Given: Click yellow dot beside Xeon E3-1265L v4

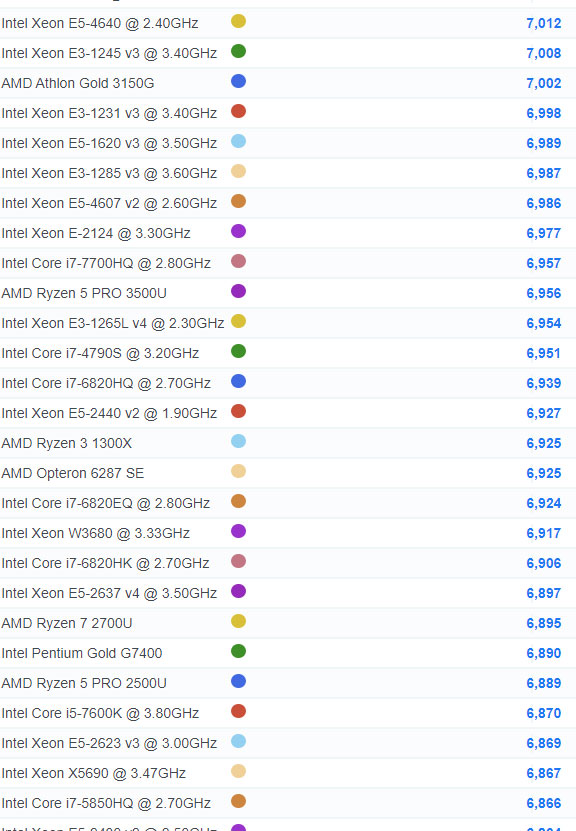Looking at the screenshot, I should pyautogui.click(x=238, y=321).
